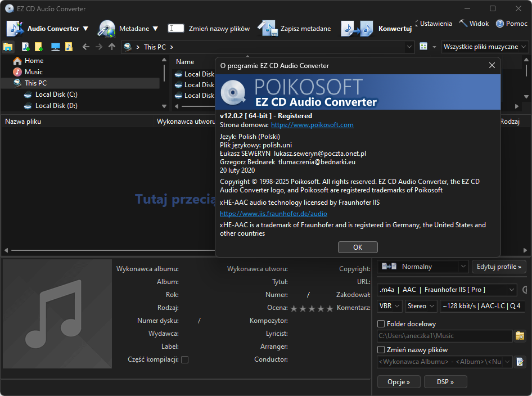This screenshot has height=396, width=532.
Task: Expand the address path dropdown
Action: tap(409, 47)
